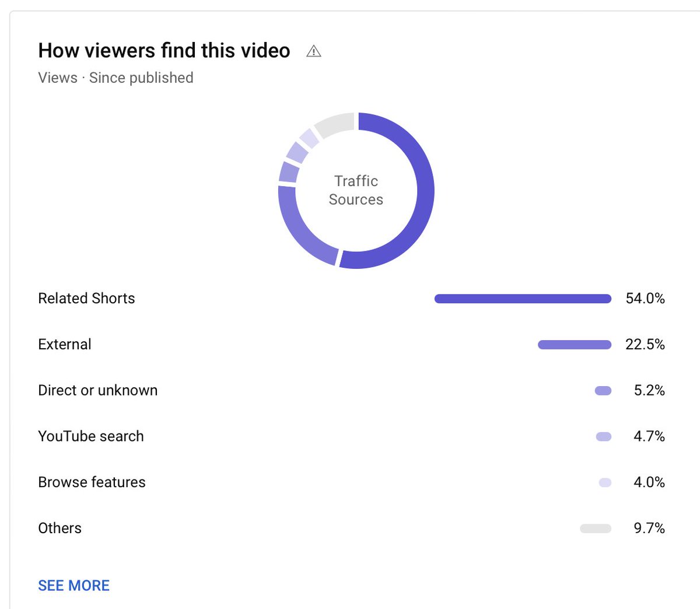Select the External traffic source label

click(x=65, y=344)
